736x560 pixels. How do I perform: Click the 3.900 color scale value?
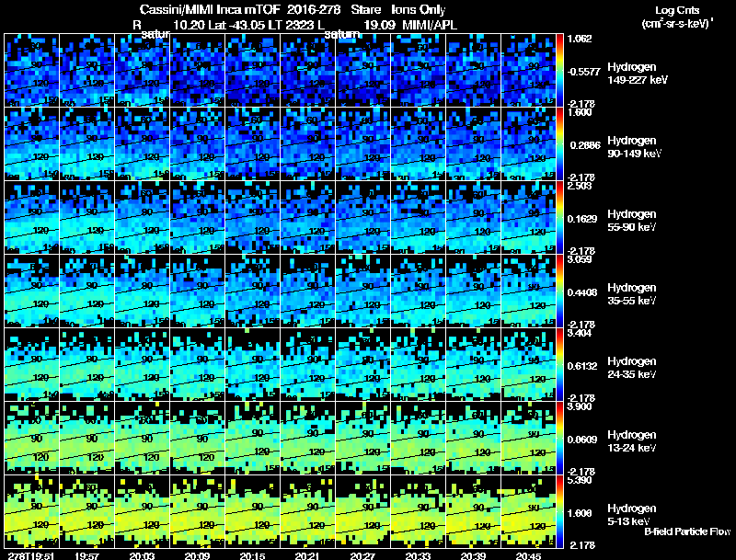(580, 406)
